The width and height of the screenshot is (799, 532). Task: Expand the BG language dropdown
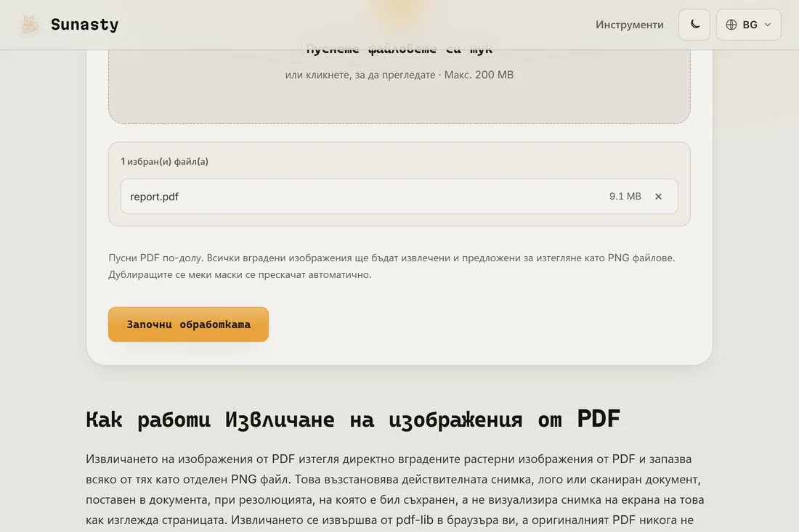749,25
